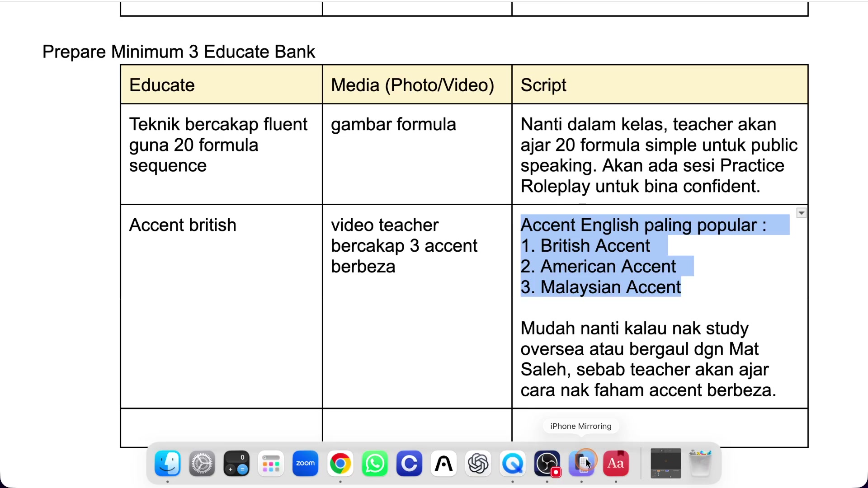This screenshot has width=868, height=488.
Task: Open the minimized window thumbnail in Dock
Action: 665,463
